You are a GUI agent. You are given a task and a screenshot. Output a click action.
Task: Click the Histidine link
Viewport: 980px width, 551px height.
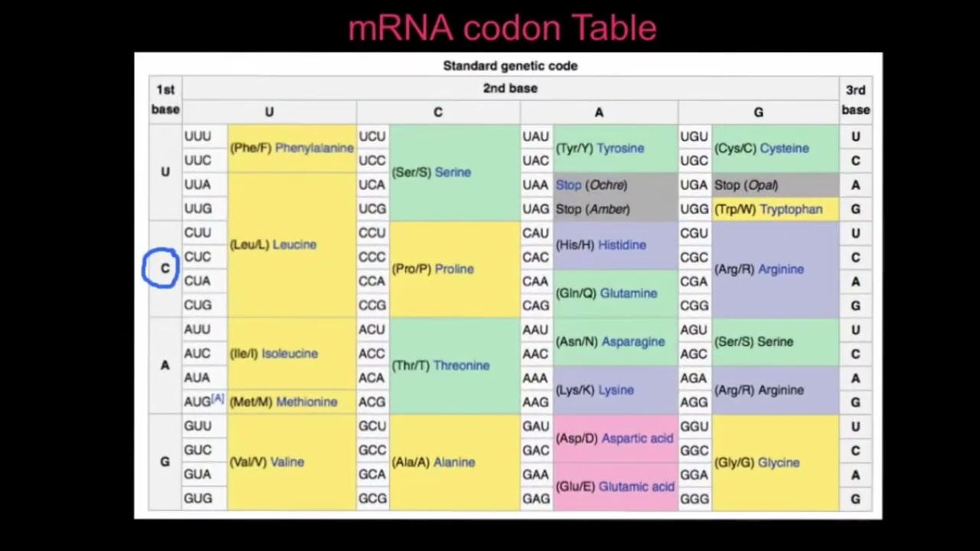622,245
